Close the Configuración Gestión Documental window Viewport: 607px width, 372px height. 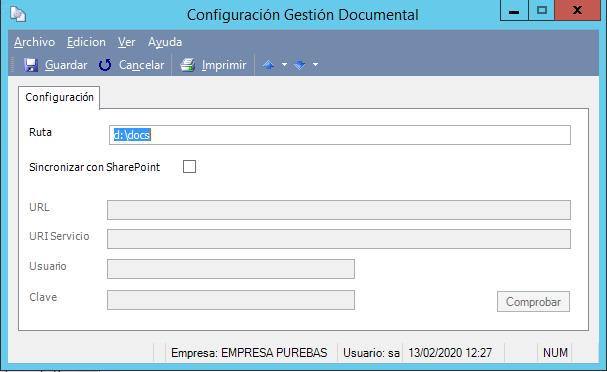pyautogui.click(x=577, y=10)
